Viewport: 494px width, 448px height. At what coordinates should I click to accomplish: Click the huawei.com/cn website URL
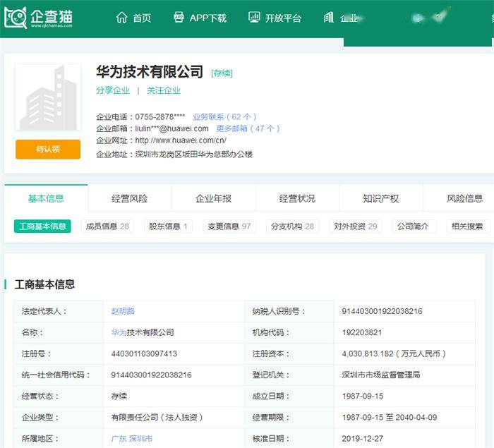coord(181,140)
